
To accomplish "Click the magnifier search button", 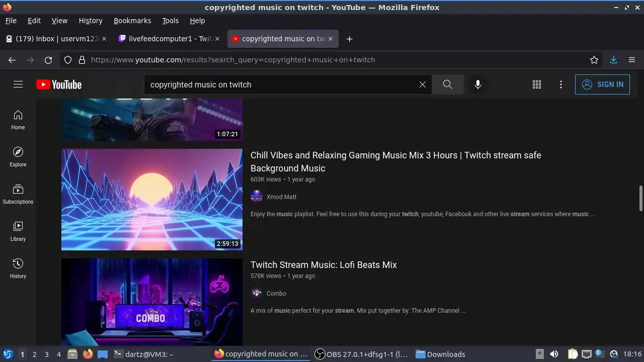I will tap(447, 84).
